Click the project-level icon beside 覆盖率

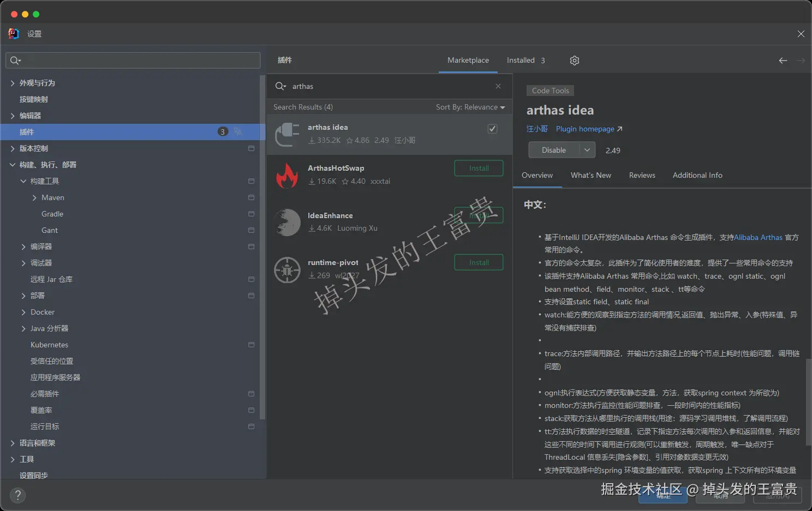[x=251, y=410]
